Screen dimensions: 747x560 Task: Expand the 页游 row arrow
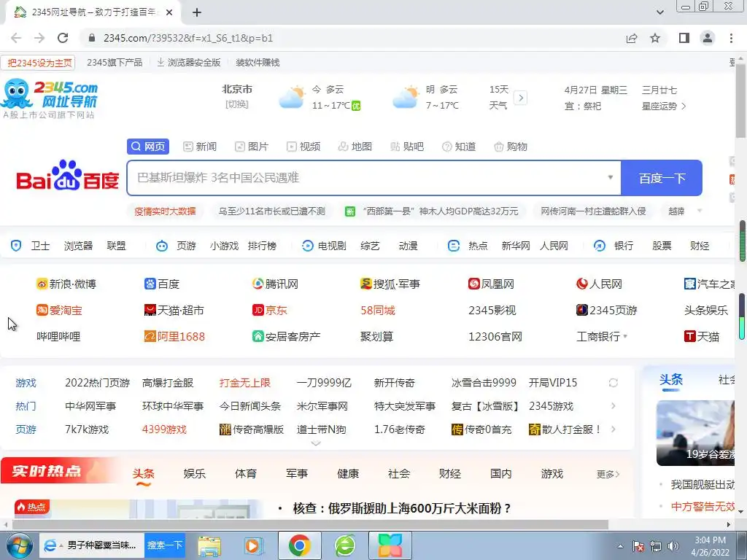[x=613, y=429]
